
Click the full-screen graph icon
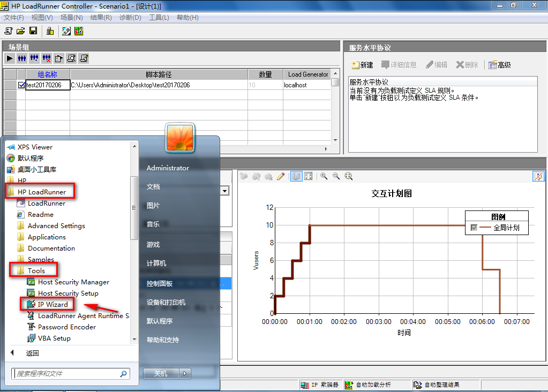(308, 176)
